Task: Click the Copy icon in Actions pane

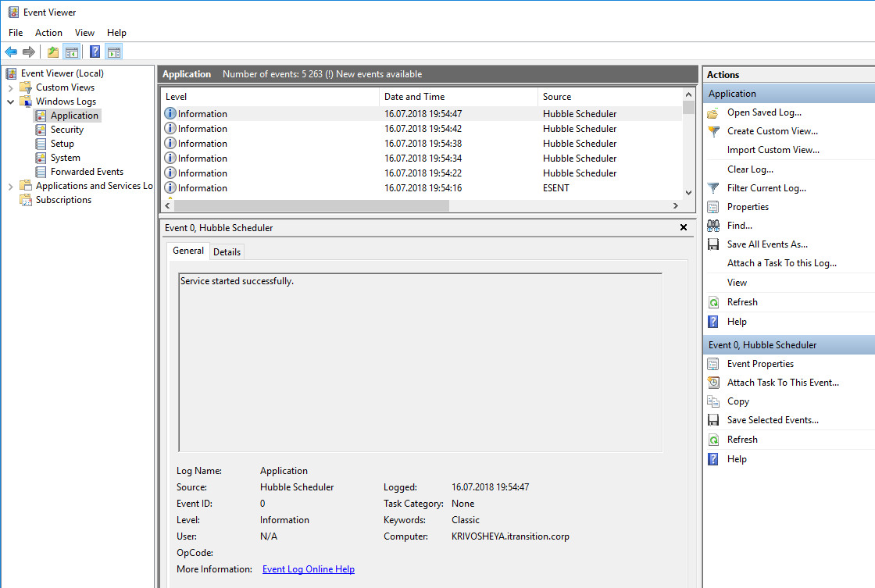Action: pos(713,401)
